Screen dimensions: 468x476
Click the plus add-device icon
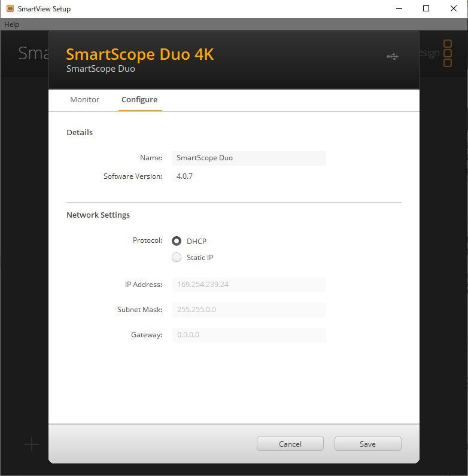[x=32, y=444]
